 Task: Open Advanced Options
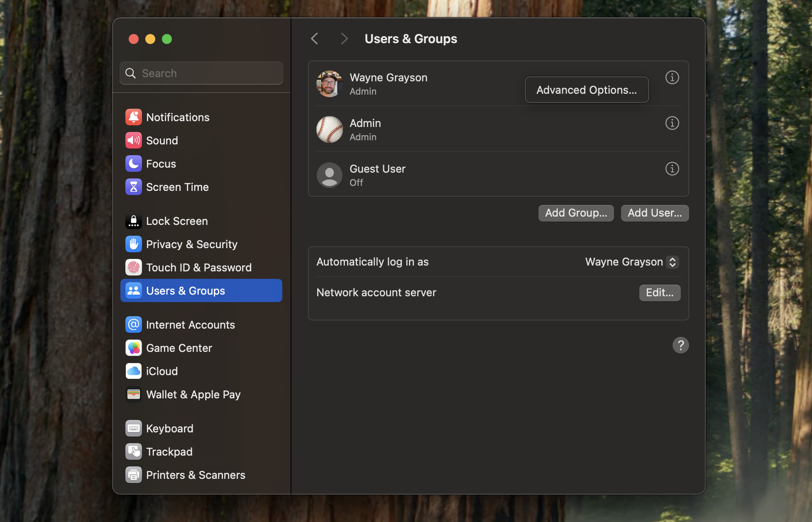(x=586, y=90)
